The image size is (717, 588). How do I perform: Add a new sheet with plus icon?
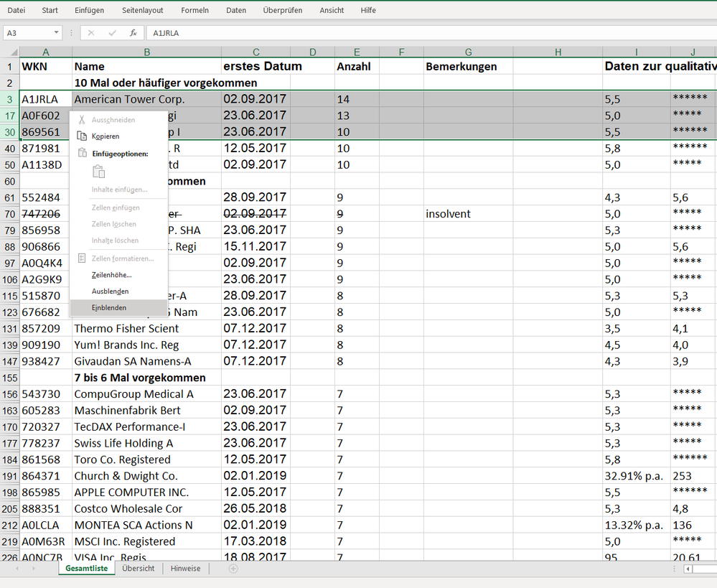pos(233,569)
